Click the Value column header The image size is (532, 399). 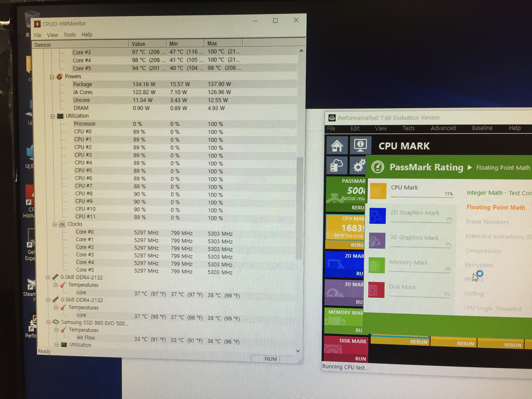tap(148, 44)
